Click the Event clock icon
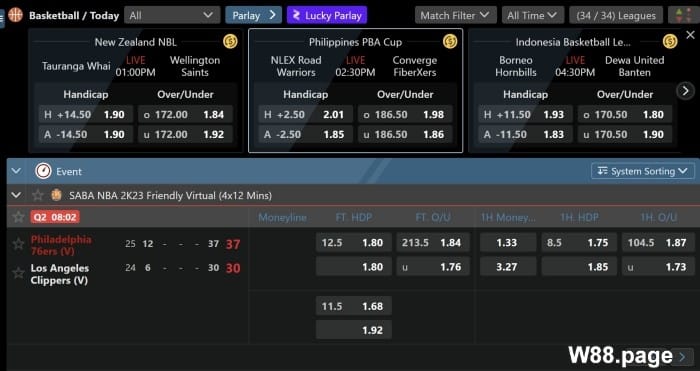700x371 pixels. click(x=43, y=171)
